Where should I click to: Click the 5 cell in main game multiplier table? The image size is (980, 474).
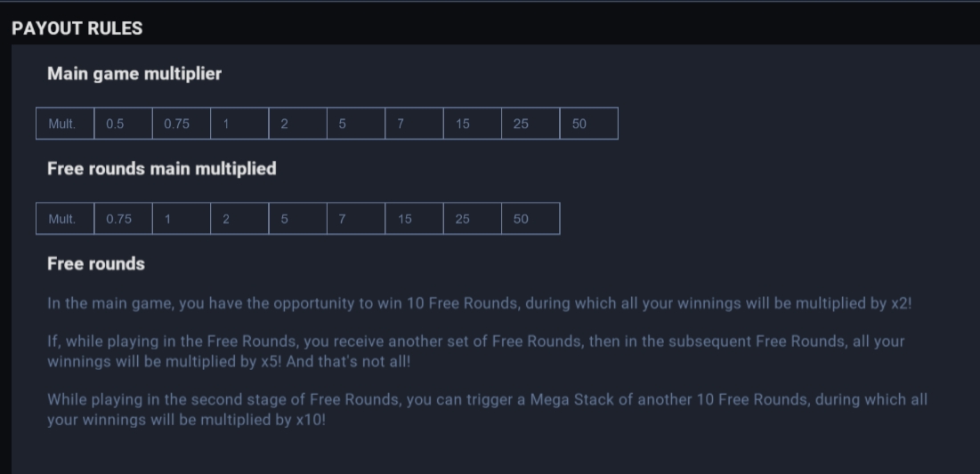pos(356,124)
